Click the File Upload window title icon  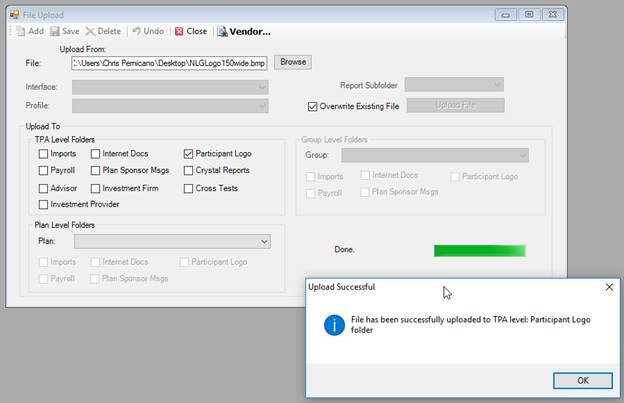[13, 13]
